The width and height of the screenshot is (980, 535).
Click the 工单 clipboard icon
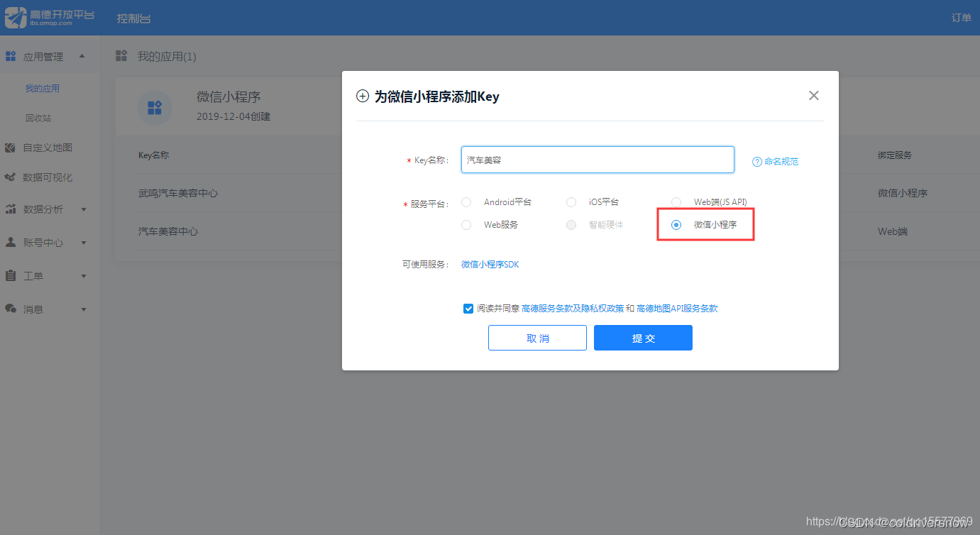click(11, 275)
